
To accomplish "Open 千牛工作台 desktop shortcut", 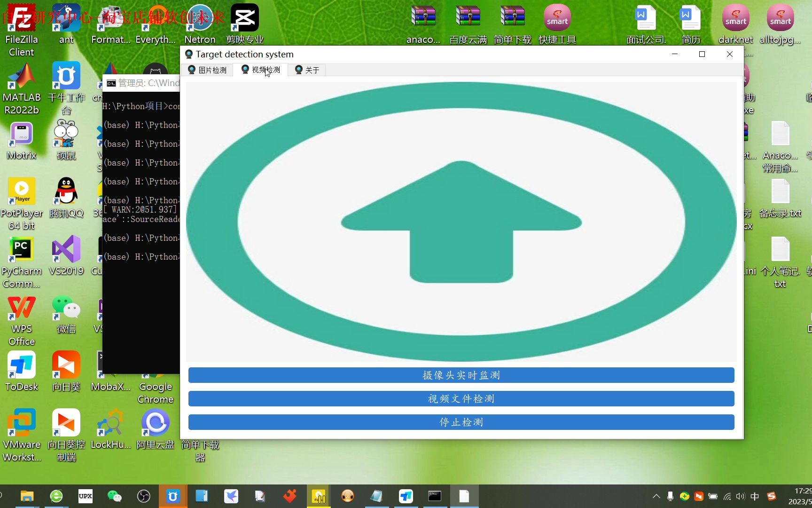I will click(66, 89).
